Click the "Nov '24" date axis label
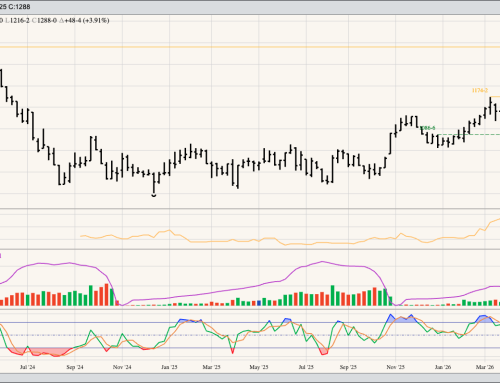This screenshot has width=500, height=383. (122, 367)
